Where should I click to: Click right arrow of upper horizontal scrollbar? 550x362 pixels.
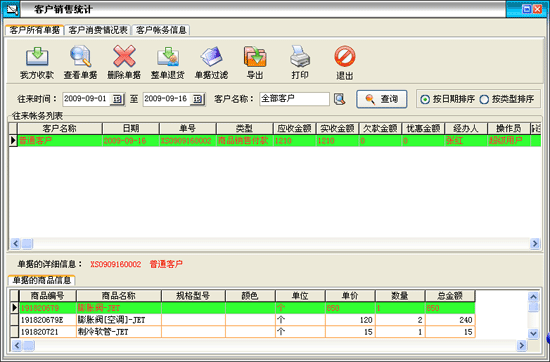535,243
